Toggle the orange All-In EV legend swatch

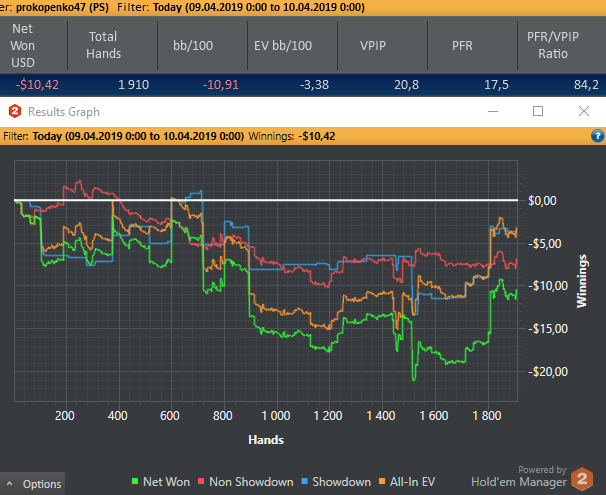382,481
